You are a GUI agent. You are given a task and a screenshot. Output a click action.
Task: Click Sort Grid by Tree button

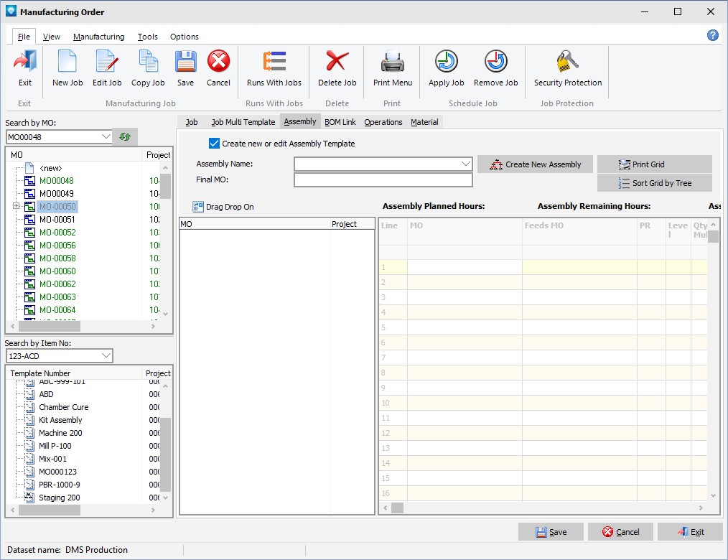coord(655,183)
